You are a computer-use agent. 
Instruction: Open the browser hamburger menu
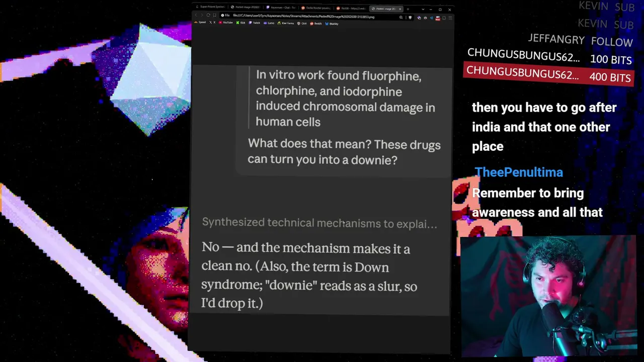point(450,18)
